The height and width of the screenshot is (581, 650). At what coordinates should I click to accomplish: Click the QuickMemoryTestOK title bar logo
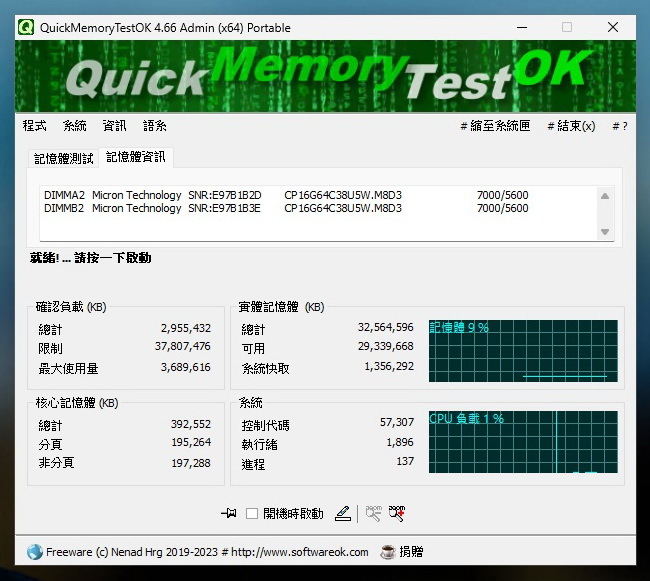click(26, 27)
